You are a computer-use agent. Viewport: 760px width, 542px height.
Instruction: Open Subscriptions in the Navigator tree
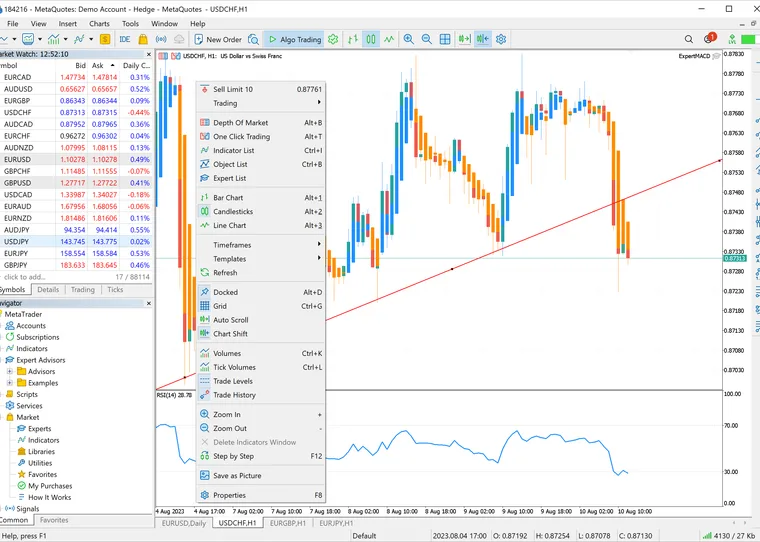pos(38,337)
